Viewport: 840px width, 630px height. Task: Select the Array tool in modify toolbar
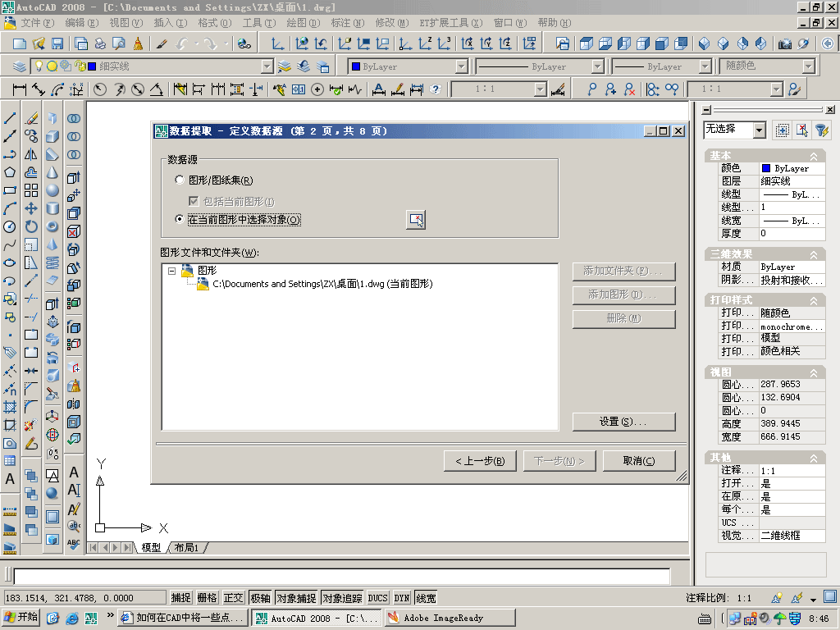pos(31,190)
